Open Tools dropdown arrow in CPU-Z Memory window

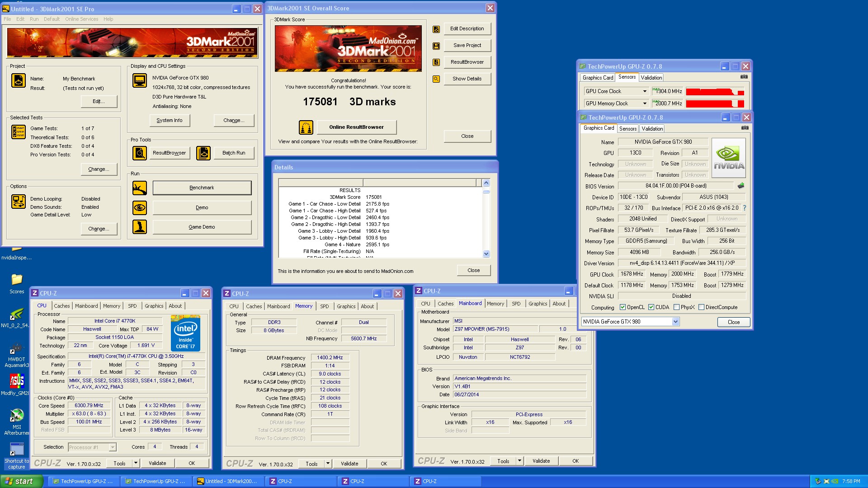pos(328,464)
